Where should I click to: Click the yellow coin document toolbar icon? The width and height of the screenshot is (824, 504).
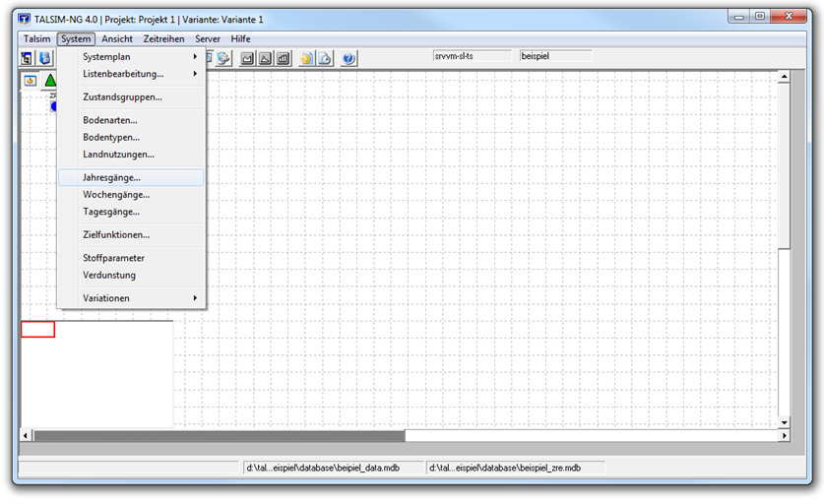click(306, 58)
